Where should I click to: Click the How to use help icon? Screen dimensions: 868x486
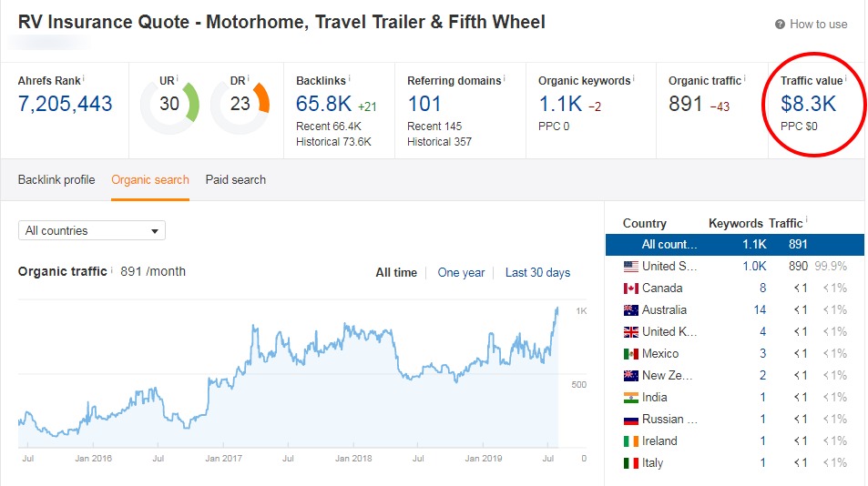780,25
